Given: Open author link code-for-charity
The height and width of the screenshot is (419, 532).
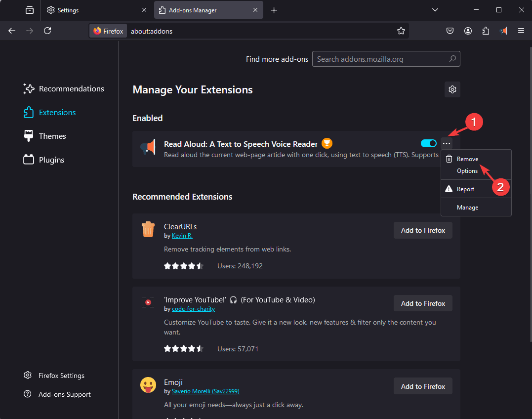Looking at the screenshot, I should pos(194,309).
